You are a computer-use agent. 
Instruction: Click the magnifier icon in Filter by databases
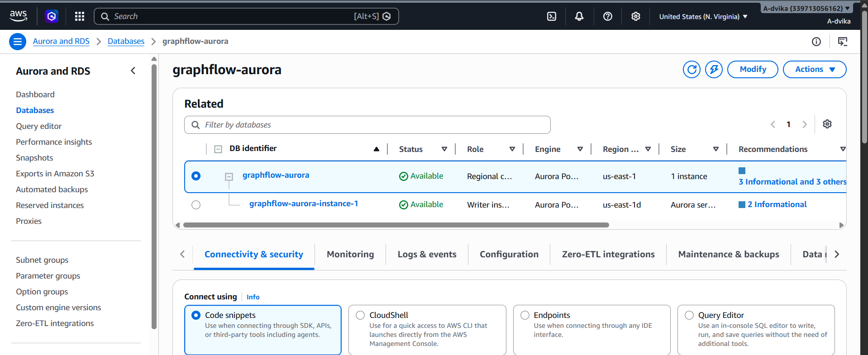[196, 125]
